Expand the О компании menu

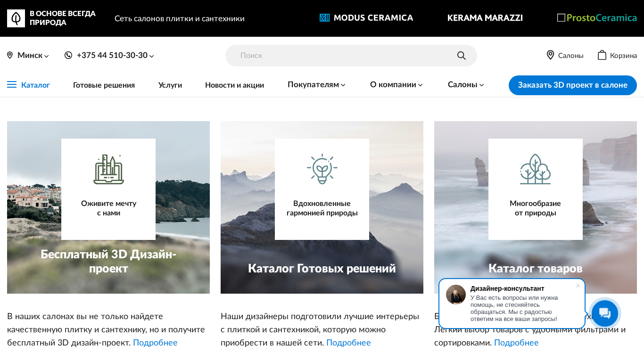(396, 85)
